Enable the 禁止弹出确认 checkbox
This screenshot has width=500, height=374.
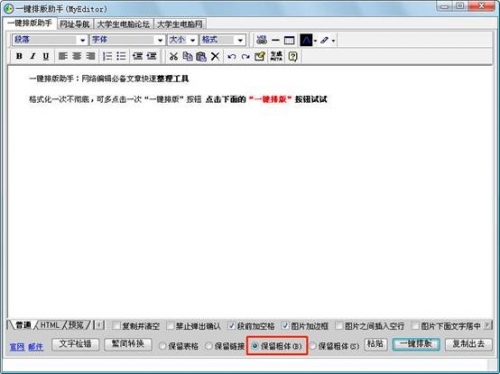170,326
